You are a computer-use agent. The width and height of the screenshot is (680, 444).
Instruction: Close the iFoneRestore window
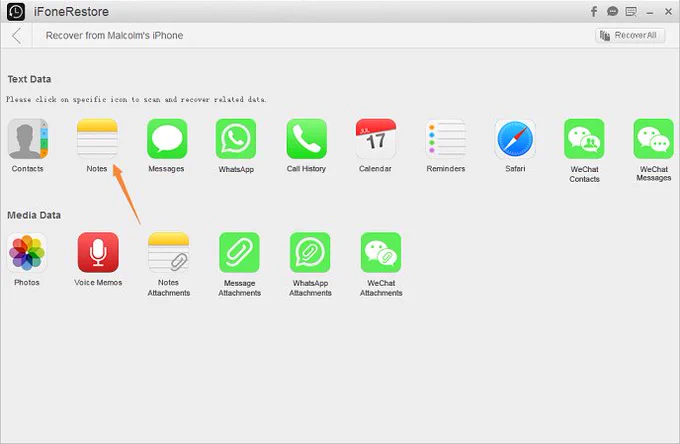tap(668, 12)
